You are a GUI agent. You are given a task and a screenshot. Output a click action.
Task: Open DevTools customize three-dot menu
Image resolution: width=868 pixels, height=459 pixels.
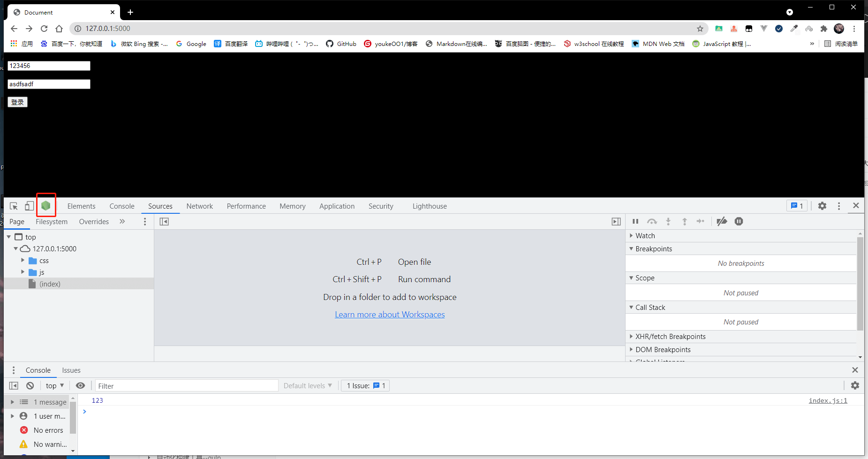[x=839, y=206]
